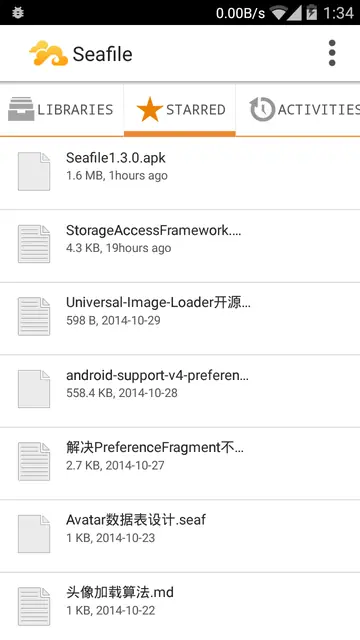
Task: Switch to the LIBRARIES tab
Action: pos(61,109)
